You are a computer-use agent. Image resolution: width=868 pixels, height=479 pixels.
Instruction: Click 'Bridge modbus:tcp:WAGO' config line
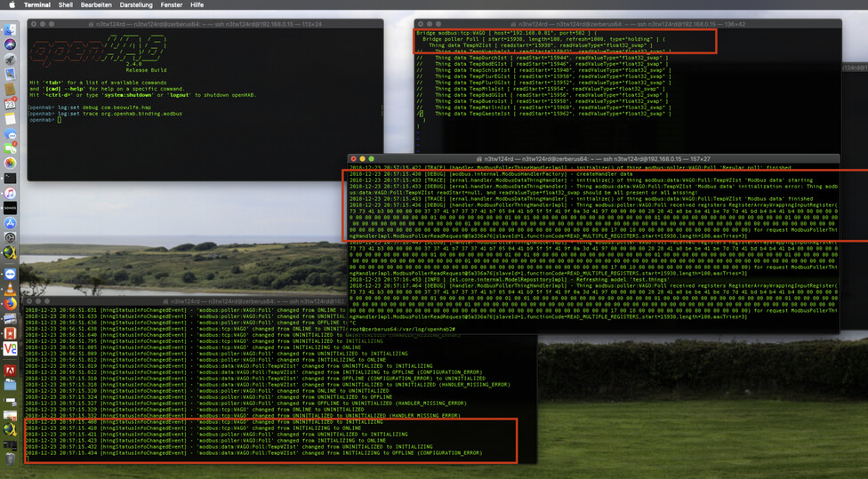[x=507, y=33]
